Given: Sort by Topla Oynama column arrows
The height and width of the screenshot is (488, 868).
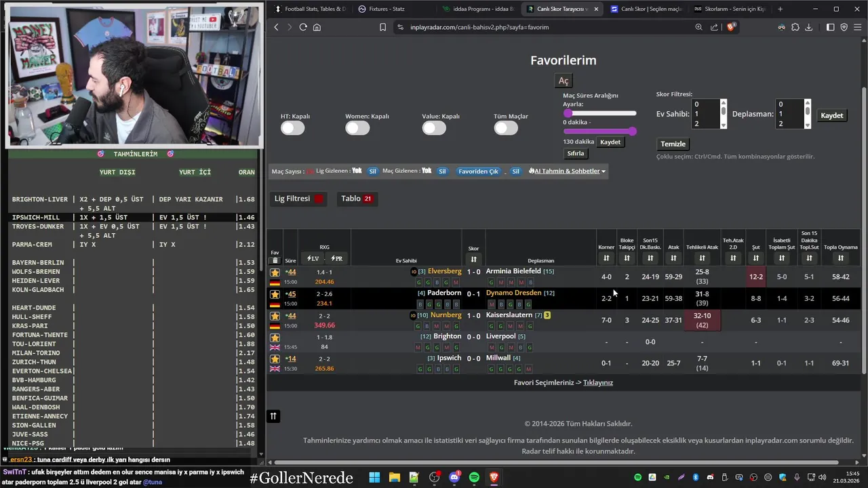Looking at the screenshot, I should 841,258.
